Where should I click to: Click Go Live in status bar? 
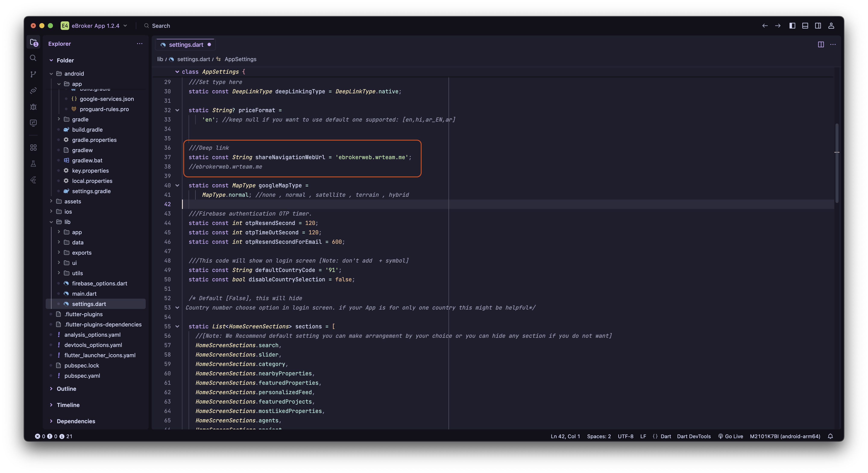tap(730, 436)
